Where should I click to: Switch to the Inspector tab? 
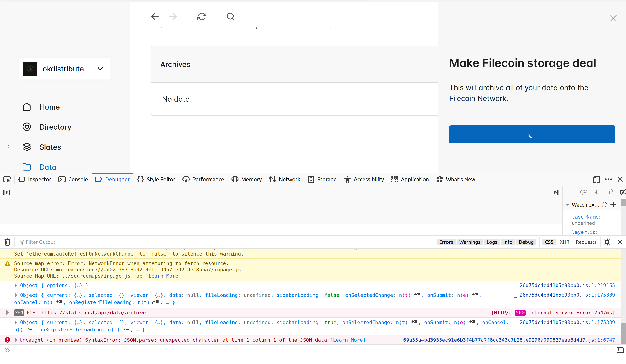[35, 179]
